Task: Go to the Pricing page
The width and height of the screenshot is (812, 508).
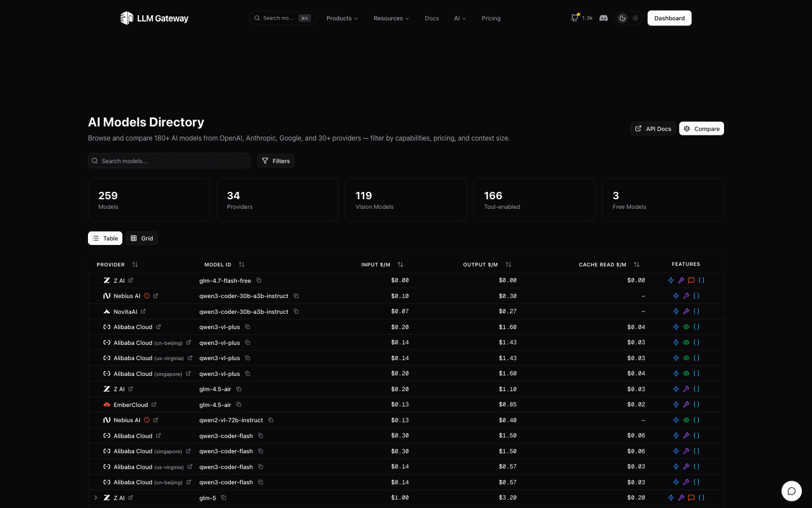Action: click(x=491, y=18)
